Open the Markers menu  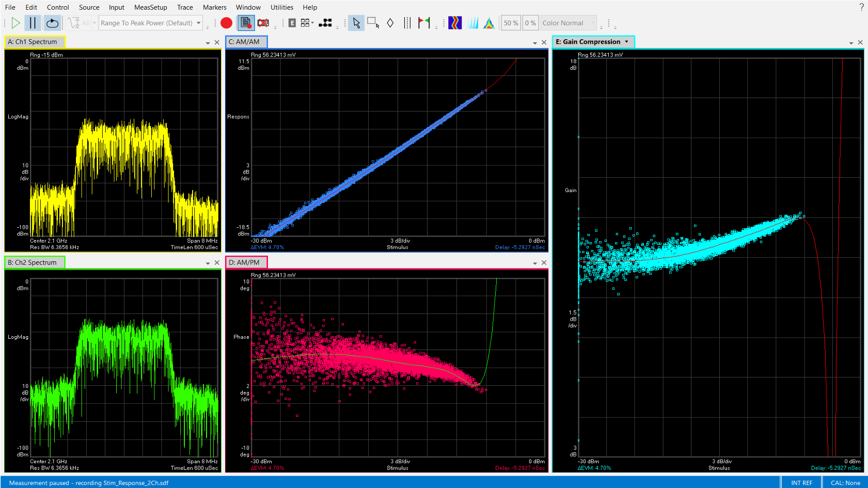tap(214, 7)
